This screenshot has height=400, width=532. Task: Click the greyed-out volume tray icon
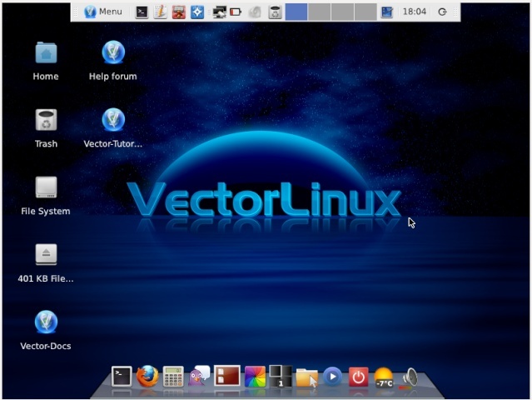click(x=255, y=12)
